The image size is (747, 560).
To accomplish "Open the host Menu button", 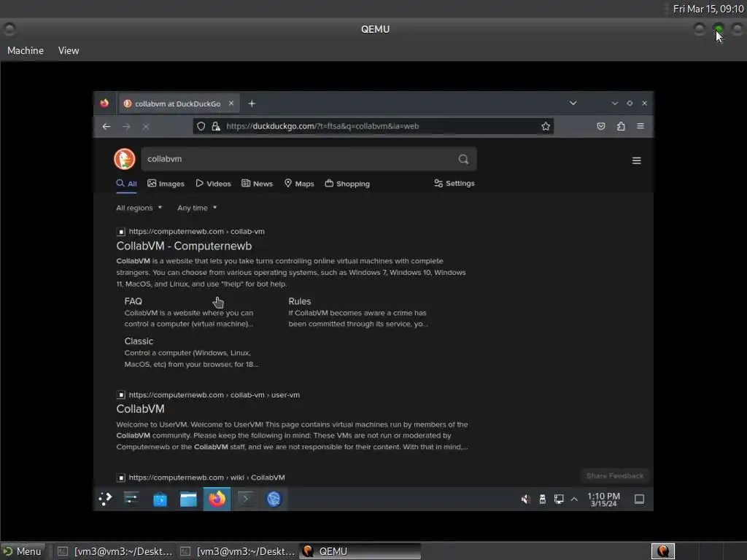I will pos(23,551).
